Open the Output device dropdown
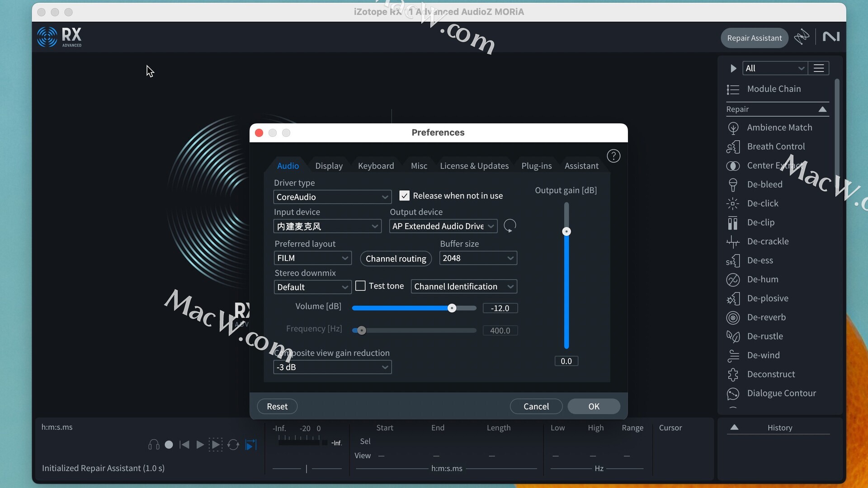Image resolution: width=868 pixels, height=488 pixels. point(443,226)
